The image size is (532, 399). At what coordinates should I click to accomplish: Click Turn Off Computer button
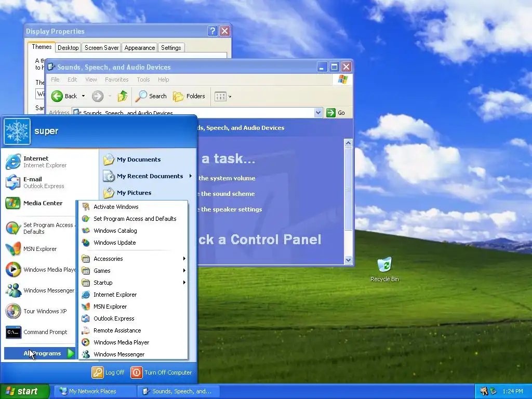coord(161,373)
